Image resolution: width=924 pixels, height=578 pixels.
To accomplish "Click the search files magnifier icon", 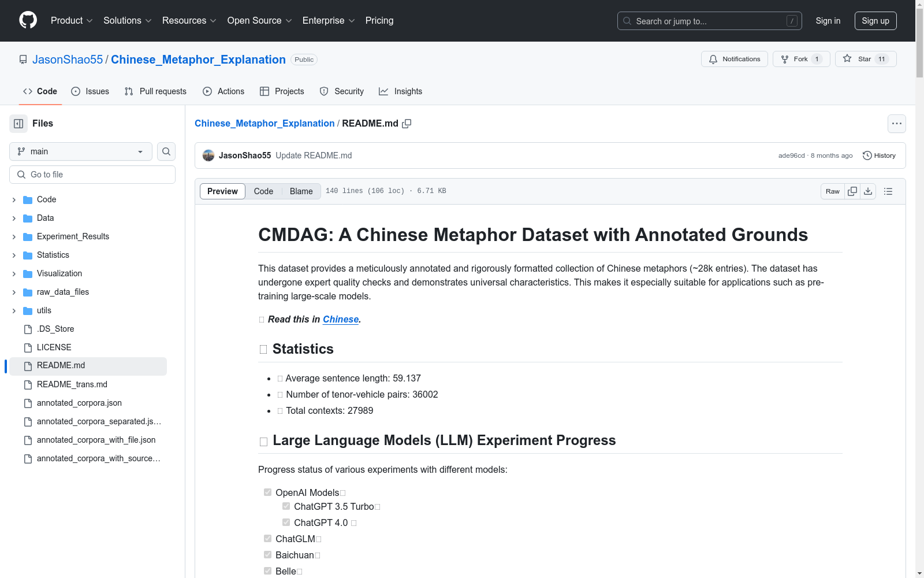I will pyautogui.click(x=166, y=151).
